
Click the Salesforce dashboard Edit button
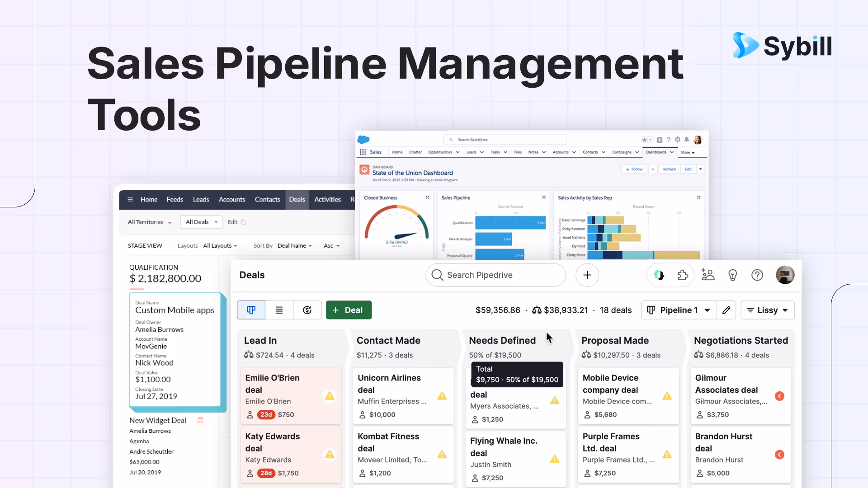coord(689,169)
